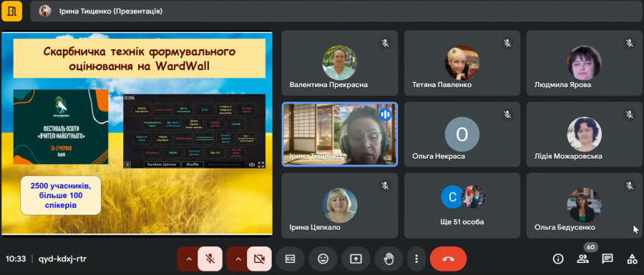Click meeting code qyd-kdxj-rtr
644x275 pixels.
(x=62, y=259)
